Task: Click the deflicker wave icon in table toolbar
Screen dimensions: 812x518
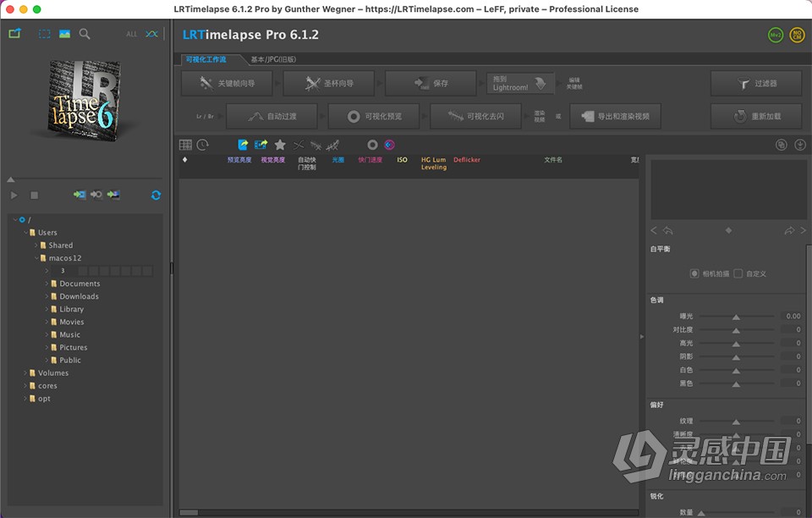Action: coord(315,145)
